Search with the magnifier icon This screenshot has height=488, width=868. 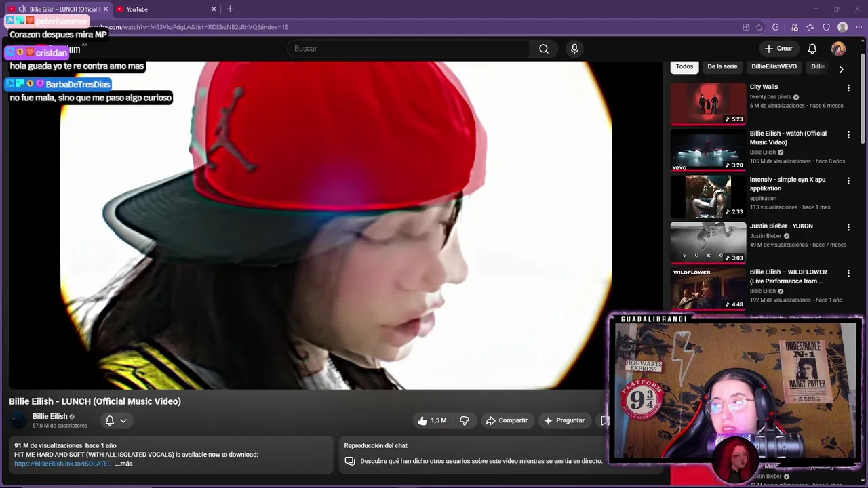pos(544,49)
